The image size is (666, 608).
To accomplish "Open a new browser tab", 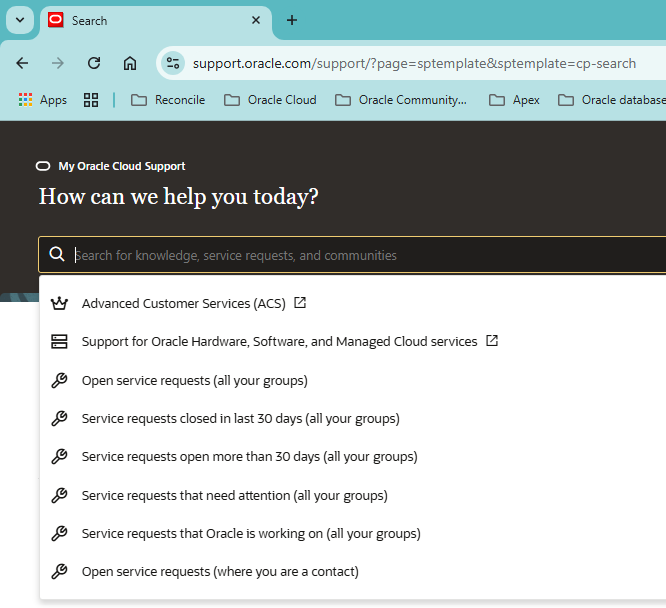I will click(x=292, y=20).
